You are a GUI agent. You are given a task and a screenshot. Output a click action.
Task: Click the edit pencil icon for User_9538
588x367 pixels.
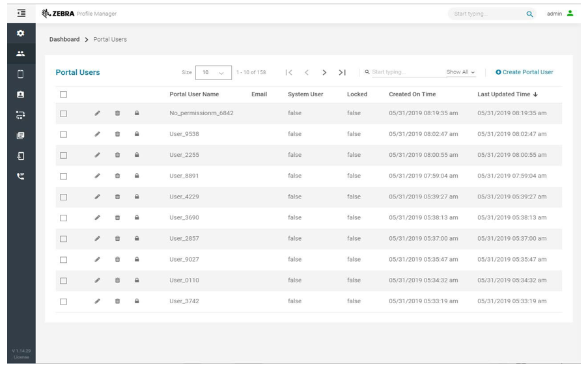pos(97,134)
